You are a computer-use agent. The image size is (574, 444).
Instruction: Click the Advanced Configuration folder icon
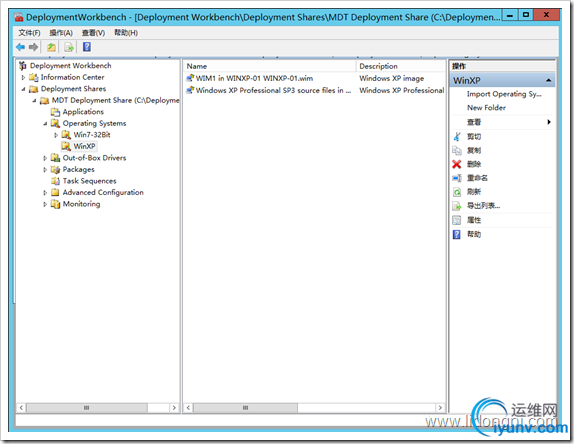point(55,193)
